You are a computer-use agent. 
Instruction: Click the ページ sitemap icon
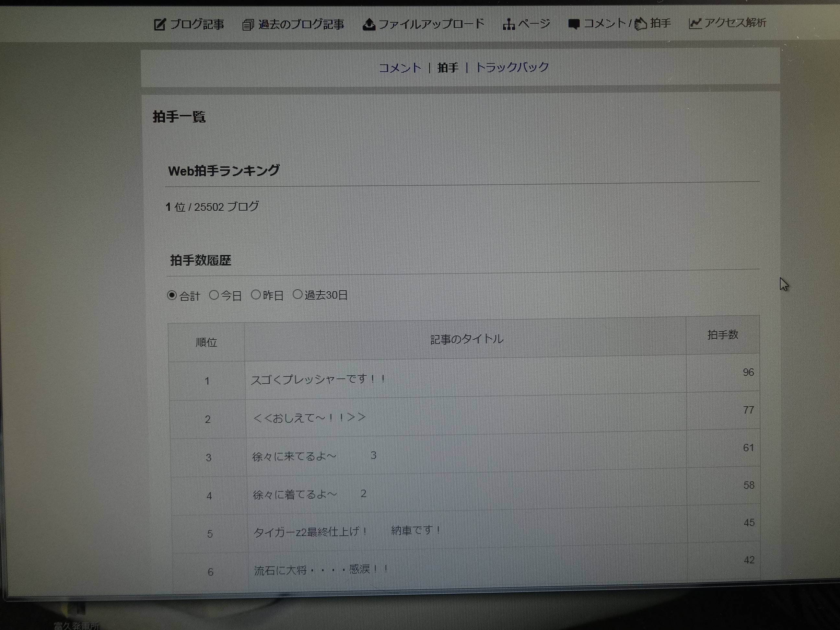click(x=508, y=25)
